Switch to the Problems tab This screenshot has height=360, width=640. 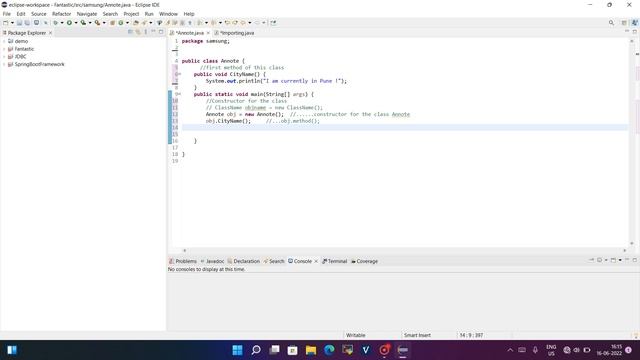click(x=183, y=261)
